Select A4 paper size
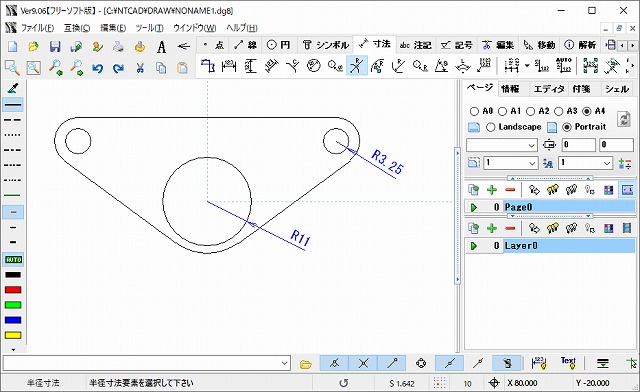The image size is (640, 392). [587, 111]
